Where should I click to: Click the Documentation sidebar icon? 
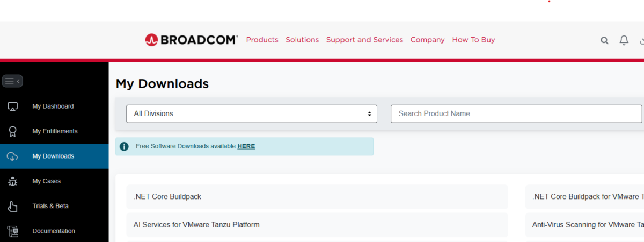pyautogui.click(x=13, y=231)
